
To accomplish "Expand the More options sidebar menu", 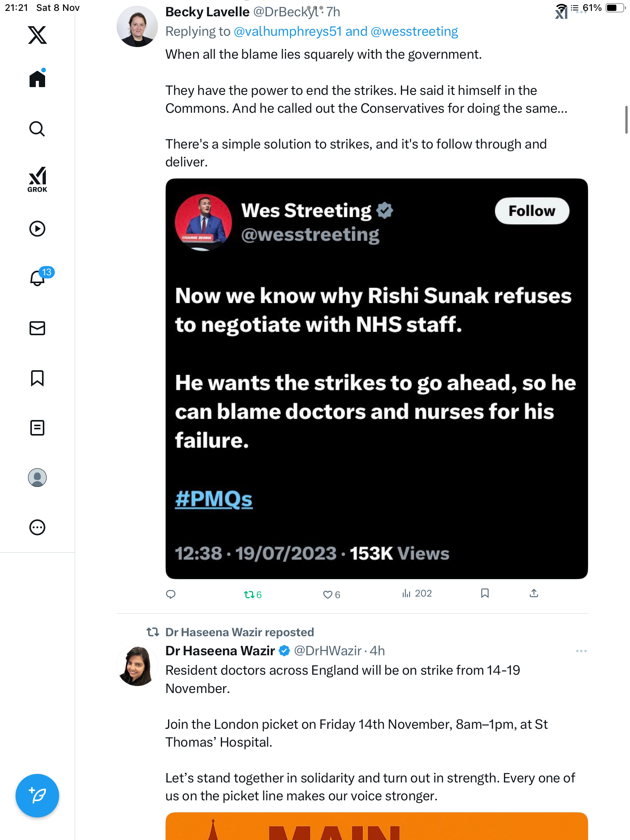I will [x=37, y=527].
